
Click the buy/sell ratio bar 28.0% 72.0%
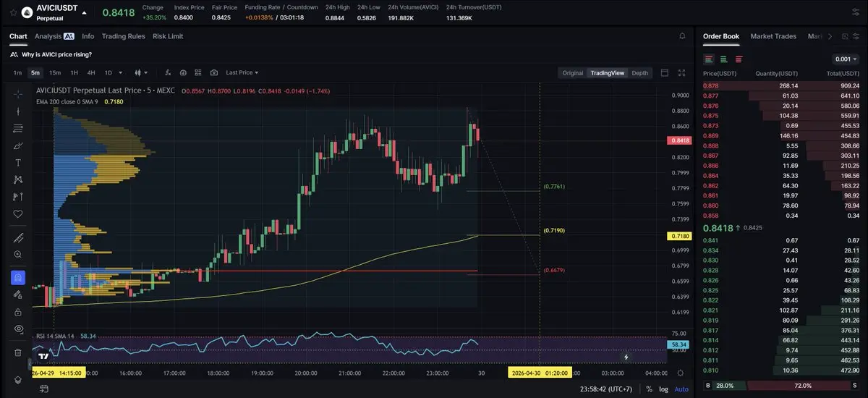tap(780, 386)
